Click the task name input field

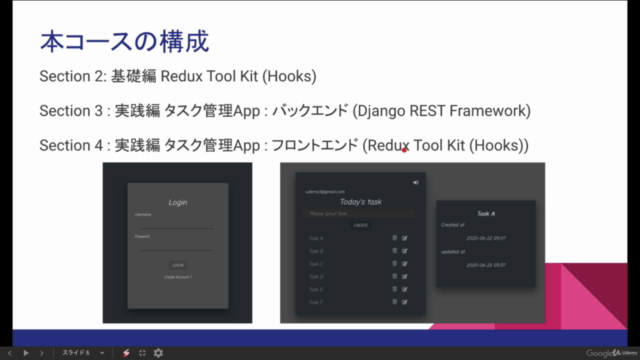(x=359, y=213)
